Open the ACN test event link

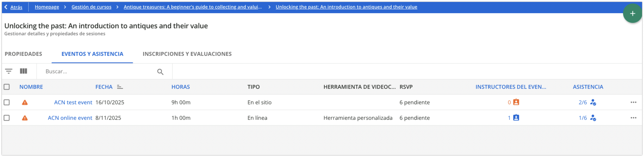(73, 102)
